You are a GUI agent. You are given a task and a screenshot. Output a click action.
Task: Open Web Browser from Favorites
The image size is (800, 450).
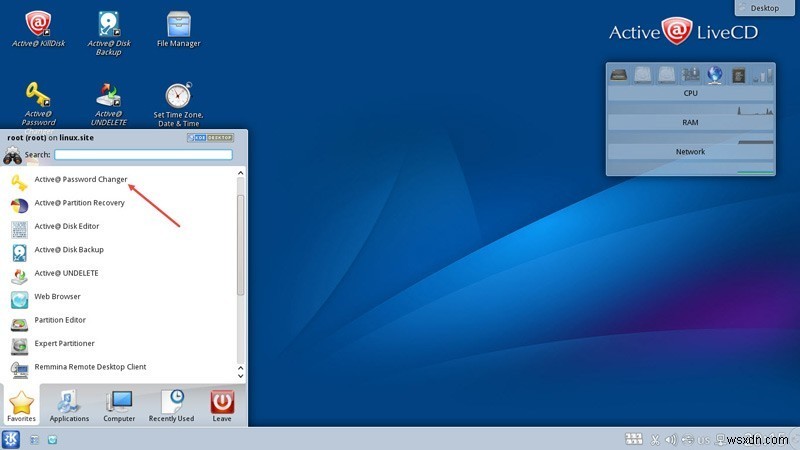120,297
